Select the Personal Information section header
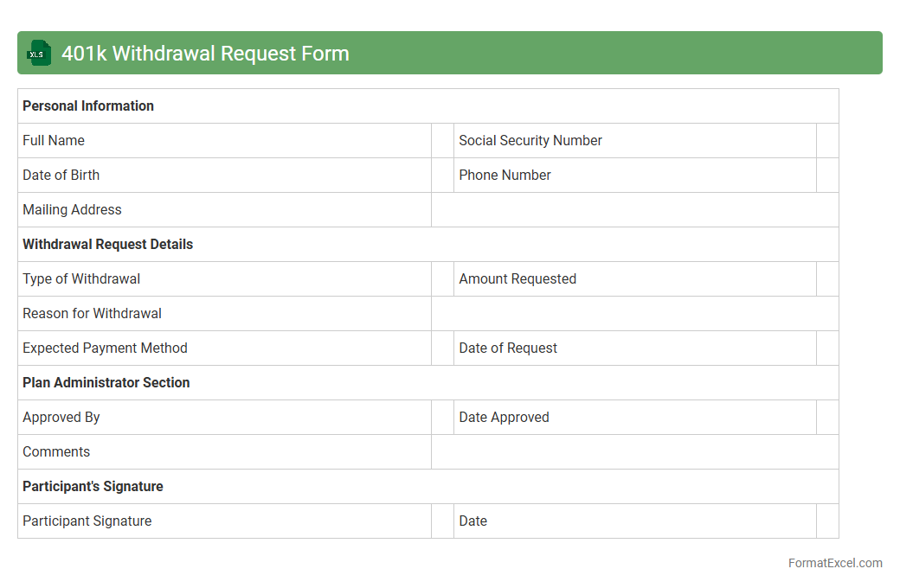 [88, 106]
